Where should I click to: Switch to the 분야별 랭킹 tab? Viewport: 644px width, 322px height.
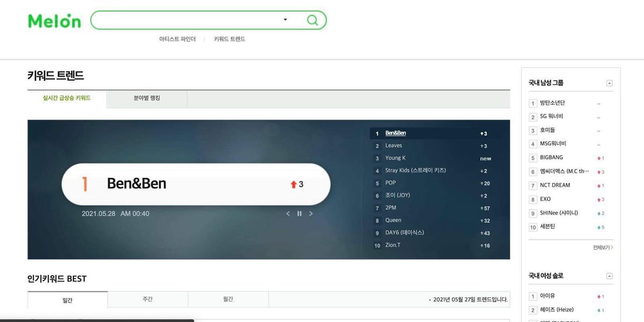click(147, 99)
